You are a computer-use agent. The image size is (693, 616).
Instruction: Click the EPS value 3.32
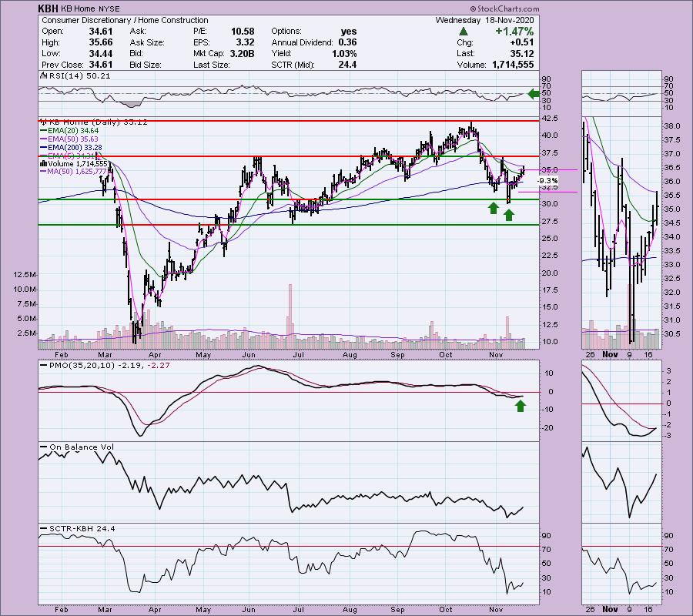(x=246, y=42)
